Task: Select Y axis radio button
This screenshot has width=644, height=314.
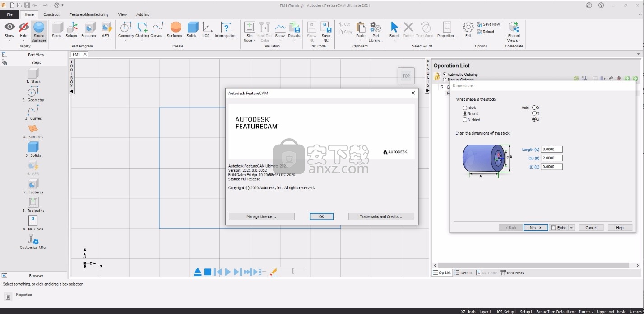Action: 534,113
